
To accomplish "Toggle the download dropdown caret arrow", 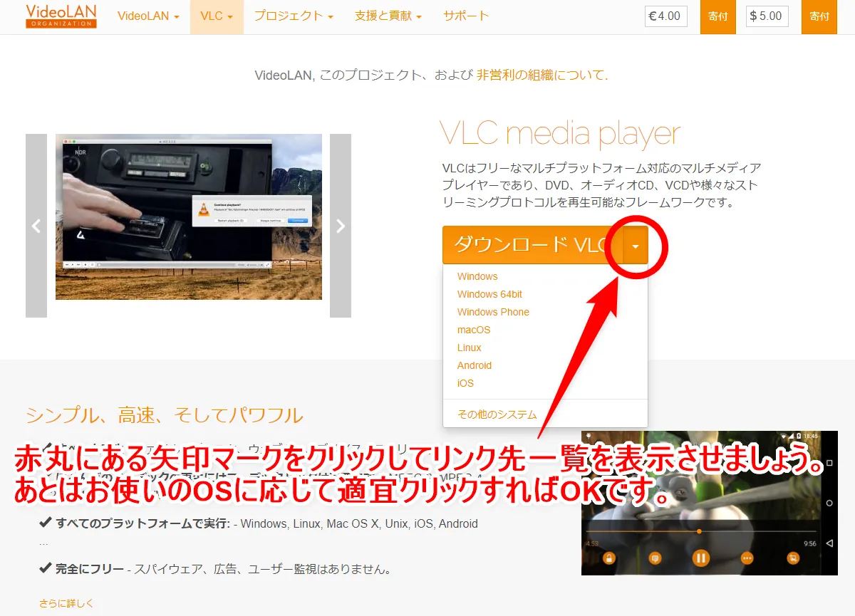I will click(636, 246).
